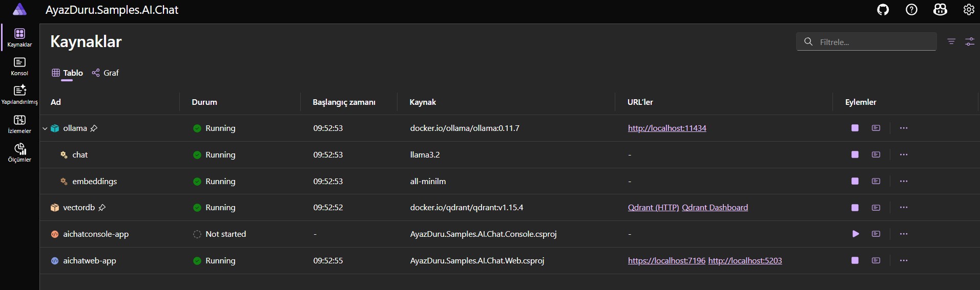Open the help question mark icon

pos(911,10)
